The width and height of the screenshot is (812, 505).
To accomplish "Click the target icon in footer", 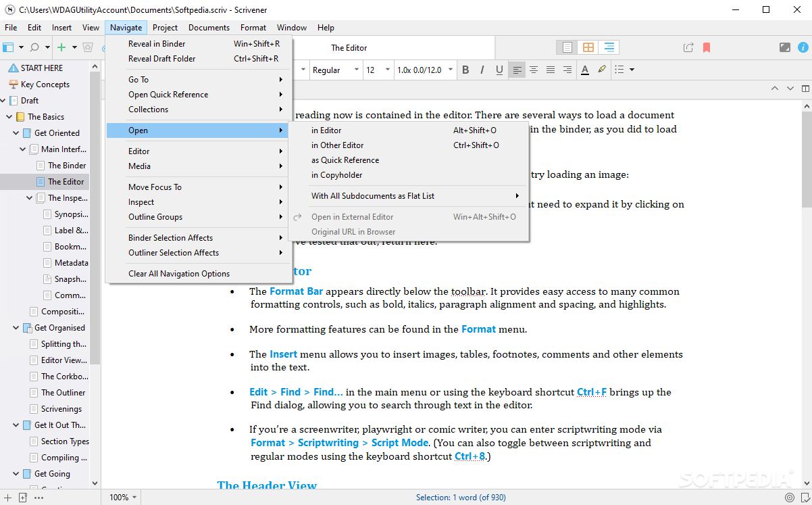I will click(790, 498).
